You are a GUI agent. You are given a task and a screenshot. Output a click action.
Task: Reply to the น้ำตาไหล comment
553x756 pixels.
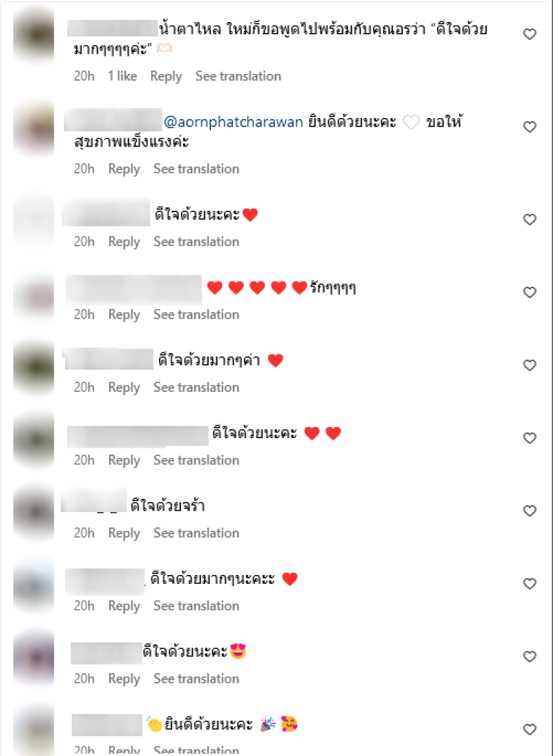point(166,76)
